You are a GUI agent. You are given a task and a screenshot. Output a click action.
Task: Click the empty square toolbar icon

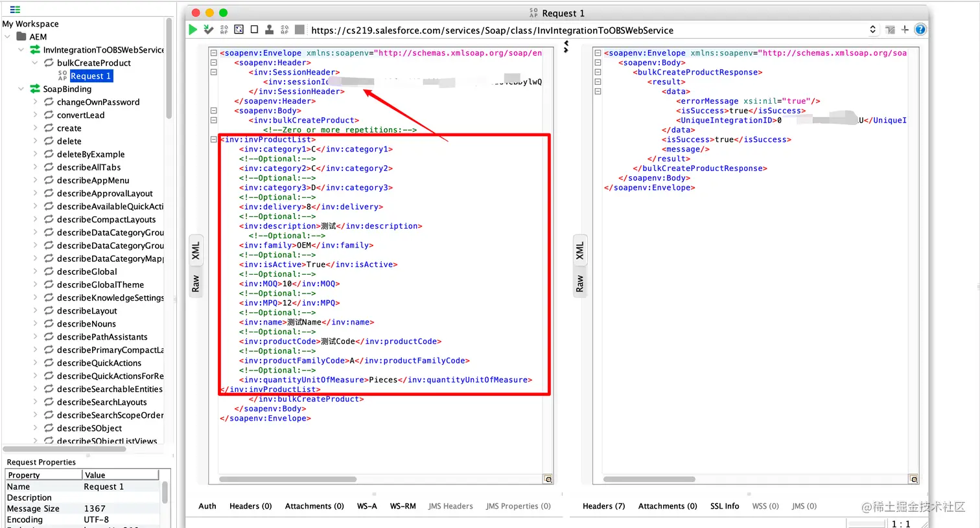tap(254, 30)
